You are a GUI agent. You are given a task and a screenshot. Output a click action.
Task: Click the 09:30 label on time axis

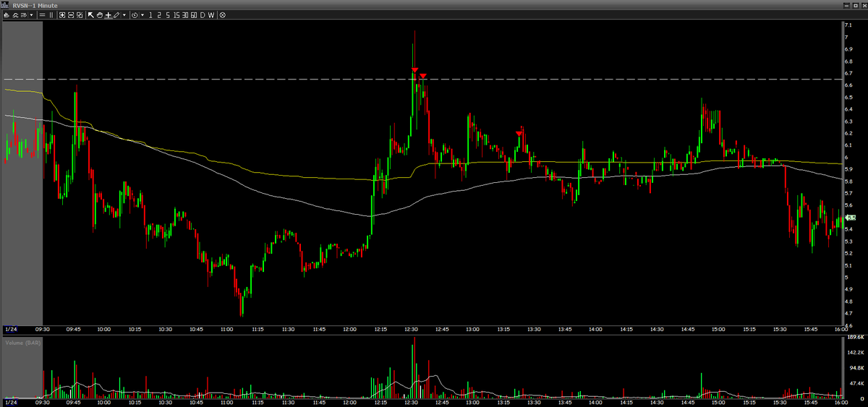pyautogui.click(x=43, y=329)
